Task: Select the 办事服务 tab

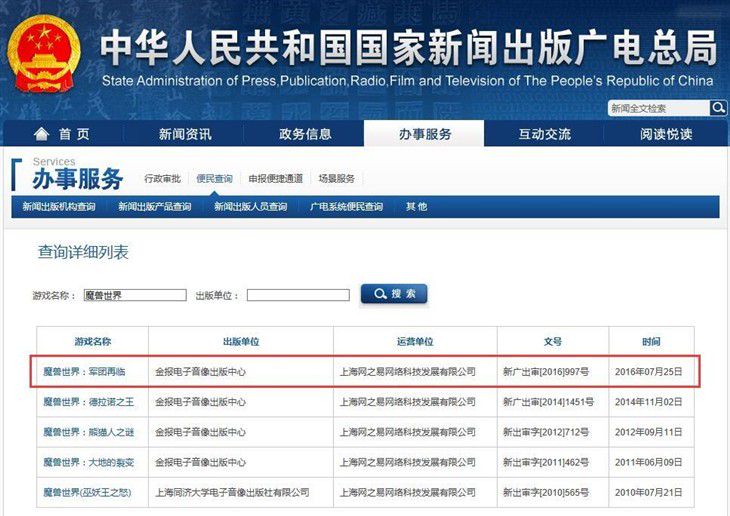Action: (425, 134)
